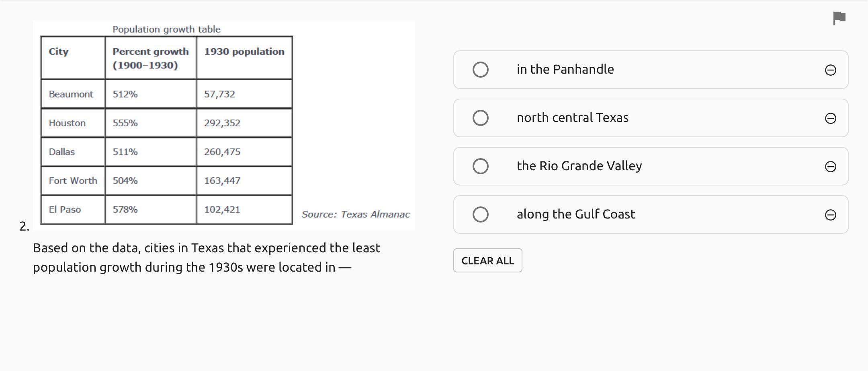868x371 pixels.
Task: Click the question text below the table
Action: point(206,258)
